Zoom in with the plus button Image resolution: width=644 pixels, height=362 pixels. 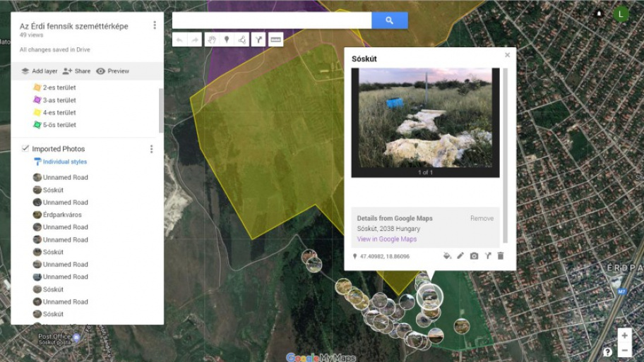(624, 336)
